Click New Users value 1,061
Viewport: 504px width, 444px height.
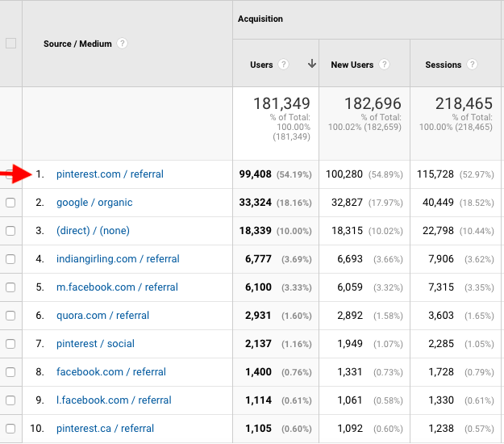(x=350, y=400)
